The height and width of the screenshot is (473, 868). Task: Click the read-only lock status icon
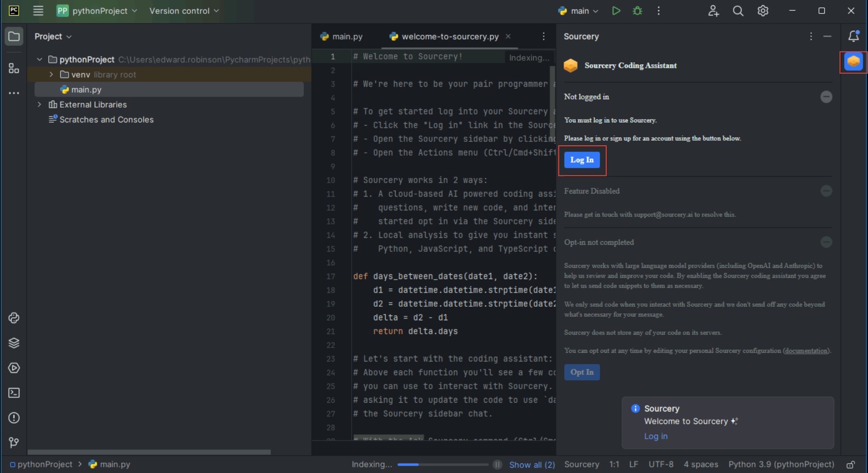851,465
